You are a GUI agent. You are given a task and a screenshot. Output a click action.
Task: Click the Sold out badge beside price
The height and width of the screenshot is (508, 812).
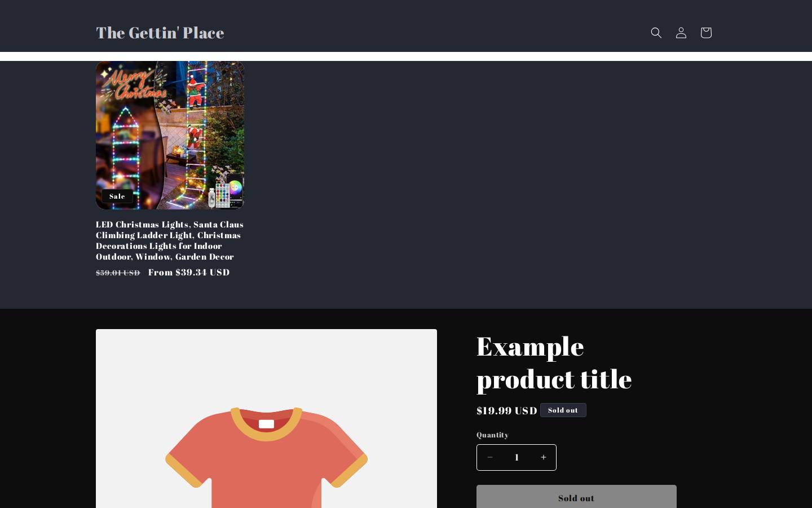pyautogui.click(x=563, y=410)
